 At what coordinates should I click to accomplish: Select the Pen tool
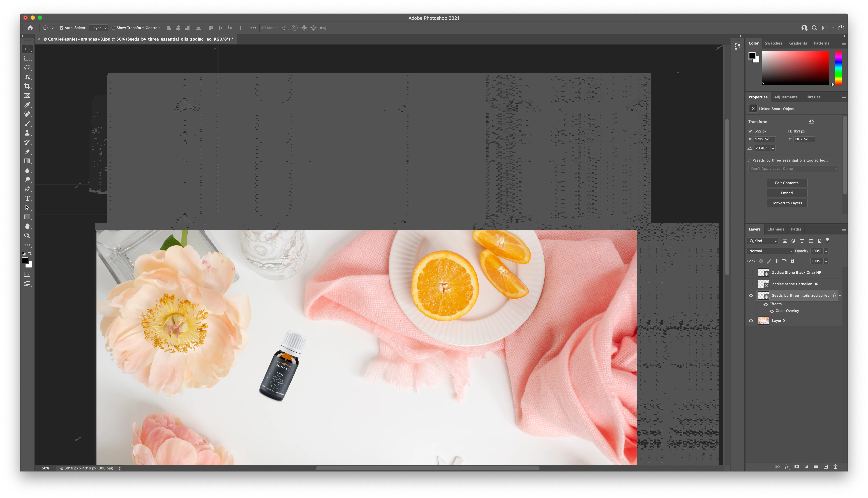click(27, 189)
